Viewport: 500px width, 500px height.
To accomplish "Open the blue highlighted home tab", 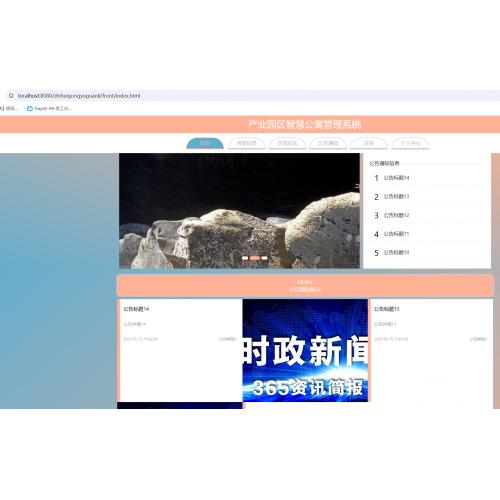I will (205, 143).
